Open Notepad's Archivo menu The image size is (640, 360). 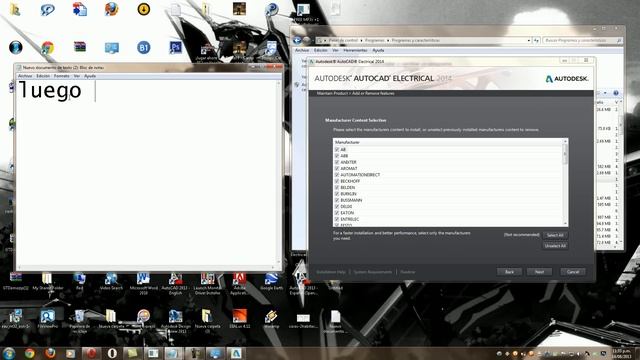click(25, 76)
